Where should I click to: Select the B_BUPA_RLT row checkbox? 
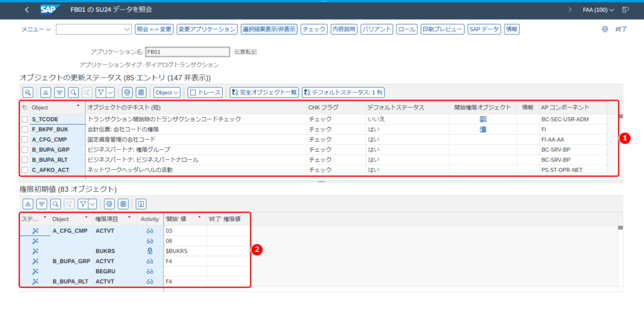tap(25, 159)
